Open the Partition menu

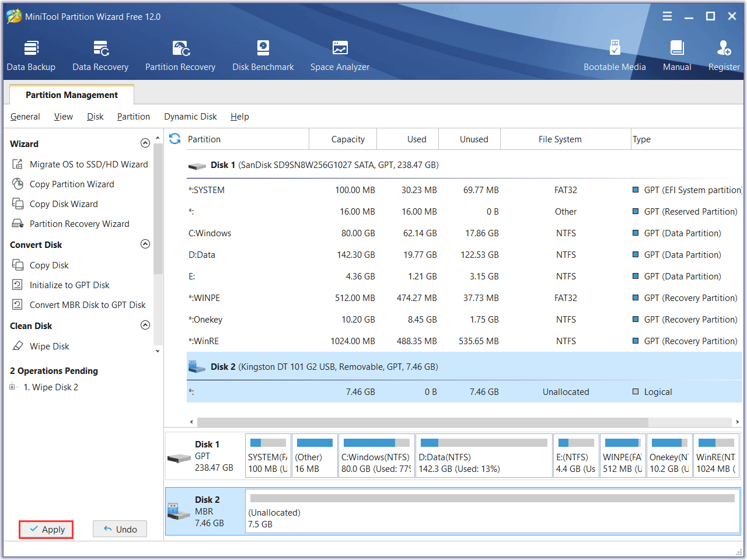click(134, 117)
